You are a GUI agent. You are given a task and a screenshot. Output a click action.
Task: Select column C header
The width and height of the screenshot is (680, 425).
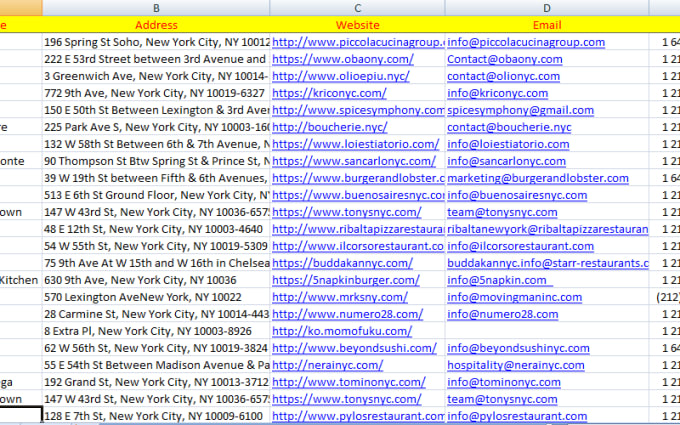point(357,8)
